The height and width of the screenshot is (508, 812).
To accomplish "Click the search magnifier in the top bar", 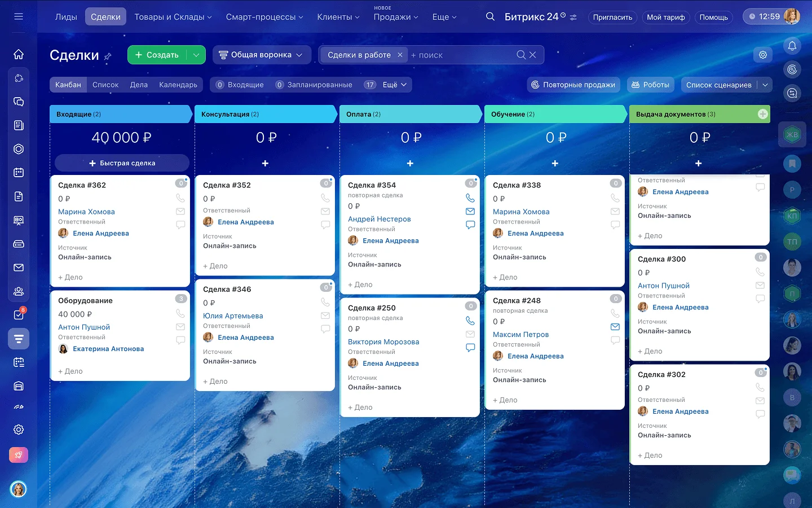I will point(490,17).
